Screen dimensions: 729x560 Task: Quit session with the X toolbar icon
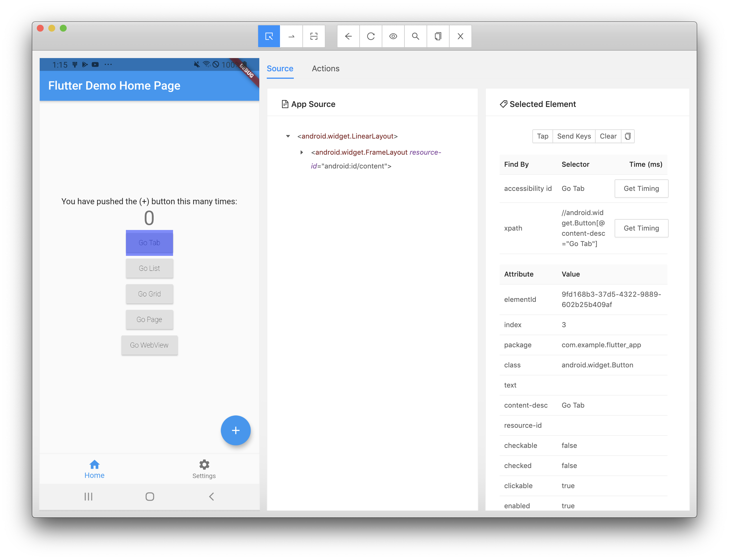(x=460, y=36)
